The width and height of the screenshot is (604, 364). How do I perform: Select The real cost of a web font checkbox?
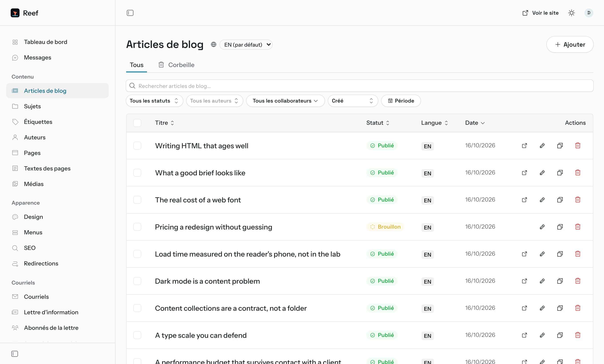[x=137, y=200]
